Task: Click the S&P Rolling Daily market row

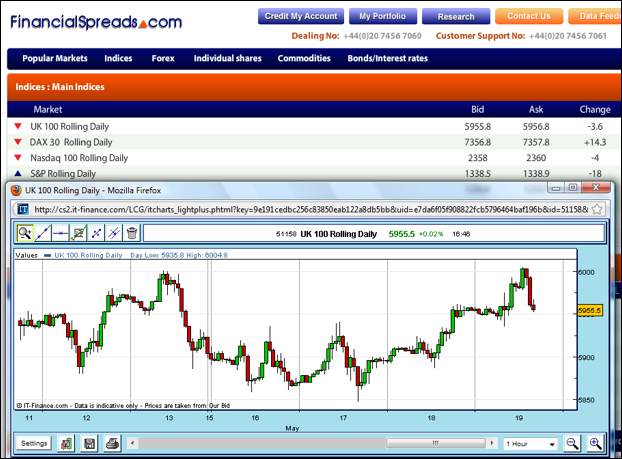Action: pyautogui.click(x=314, y=173)
